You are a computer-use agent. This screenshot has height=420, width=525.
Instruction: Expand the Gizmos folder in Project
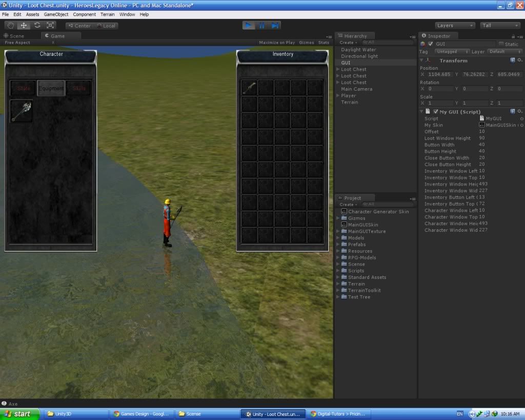point(338,218)
